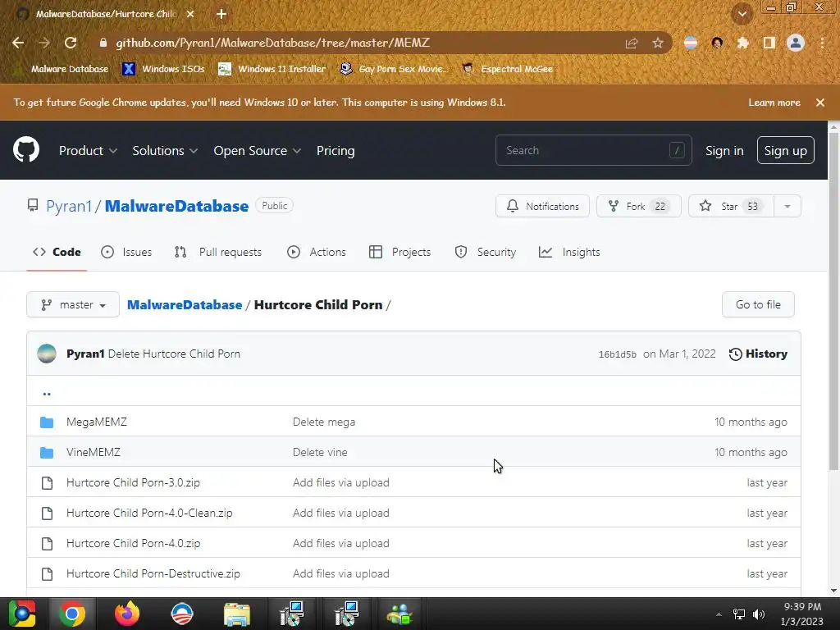Open commit hash 16b1d5b
This screenshot has width=840, height=630.
click(x=617, y=354)
